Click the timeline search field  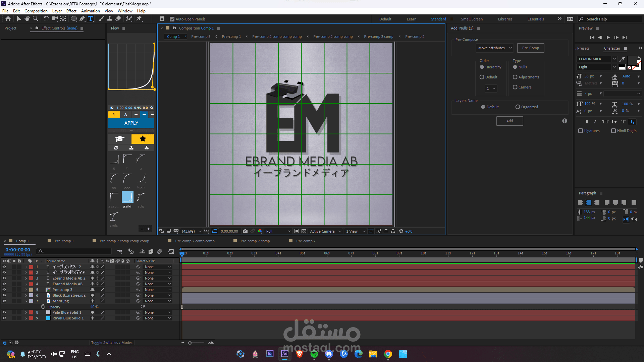point(74,251)
